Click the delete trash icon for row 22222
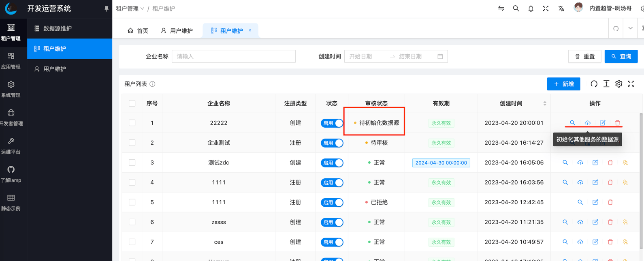 pos(617,123)
